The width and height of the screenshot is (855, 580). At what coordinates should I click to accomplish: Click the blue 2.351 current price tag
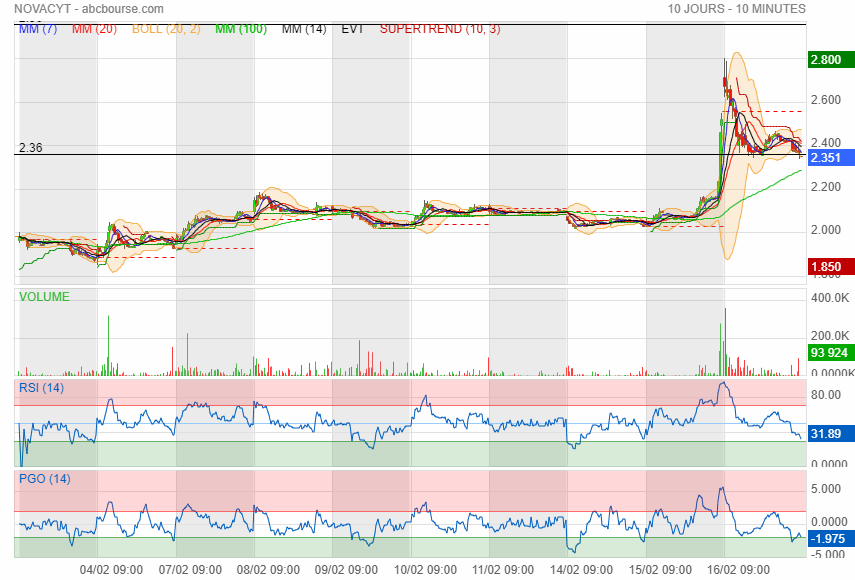pos(831,158)
